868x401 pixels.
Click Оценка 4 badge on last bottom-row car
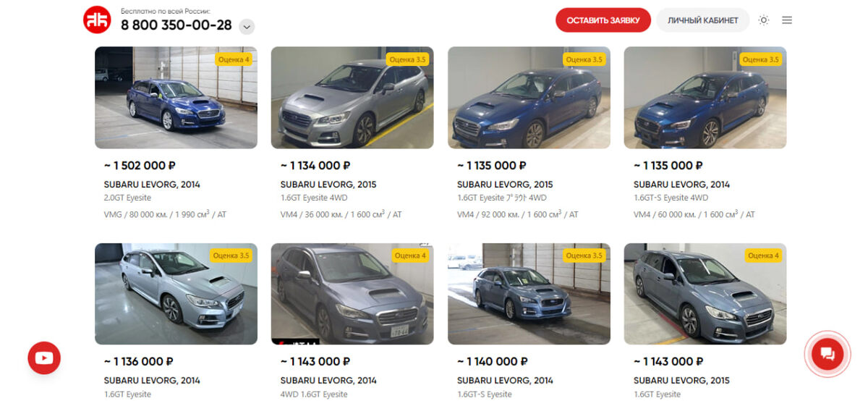762,256
